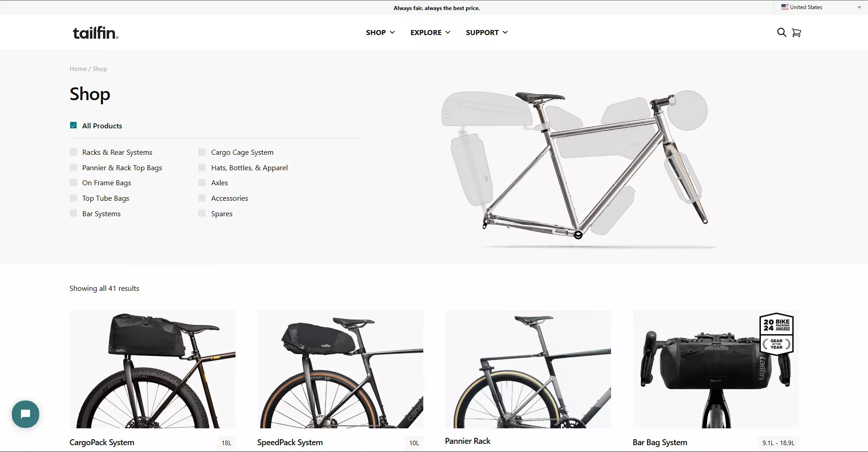Select the Pannier Rack product image
Viewport: 868px width, 452px height.
click(528, 369)
